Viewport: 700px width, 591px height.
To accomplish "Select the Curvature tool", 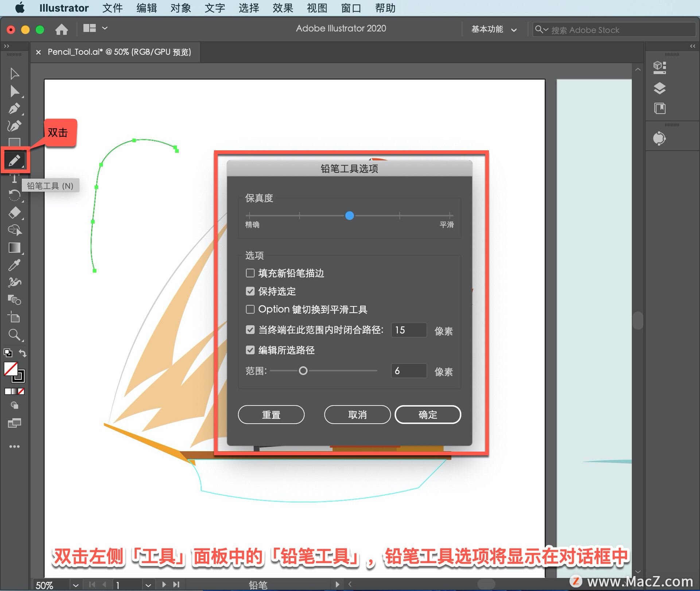I will (x=15, y=126).
